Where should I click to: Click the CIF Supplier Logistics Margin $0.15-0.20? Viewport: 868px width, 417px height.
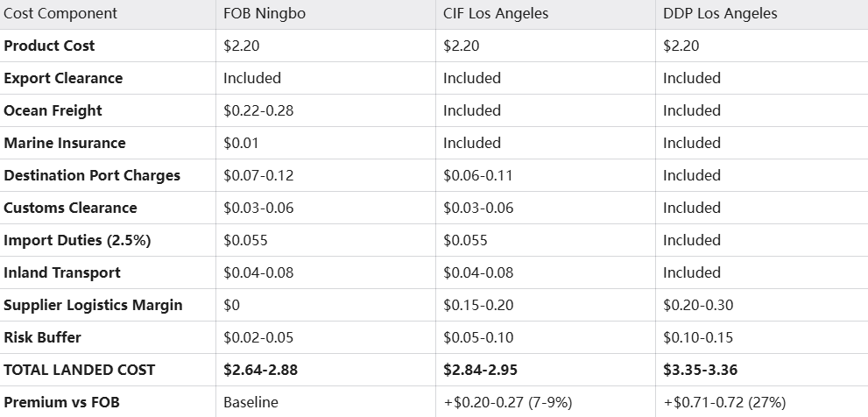click(478, 305)
